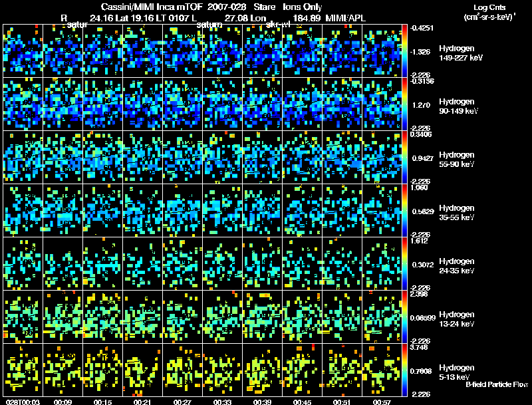
Task: Click the 'B-field Particle Flow' label
Action: coord(497,384)
